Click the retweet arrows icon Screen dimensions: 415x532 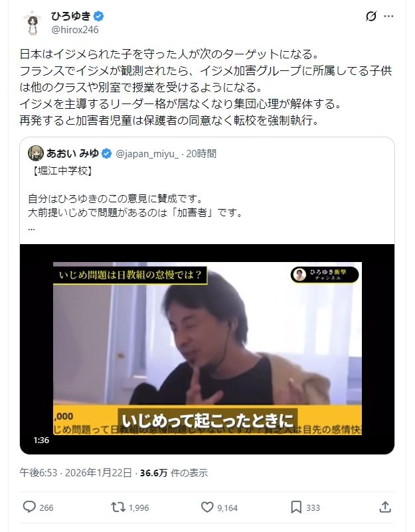tap(118, 507)
